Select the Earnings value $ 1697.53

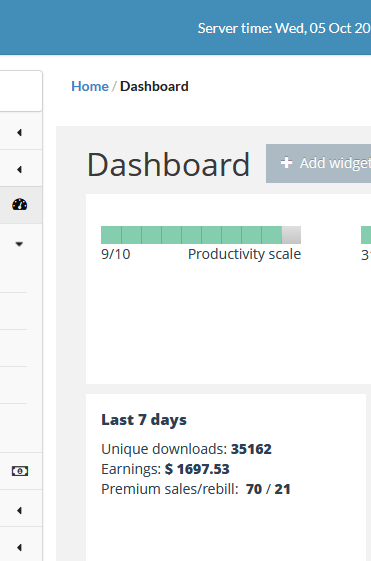tap(197, 469)
